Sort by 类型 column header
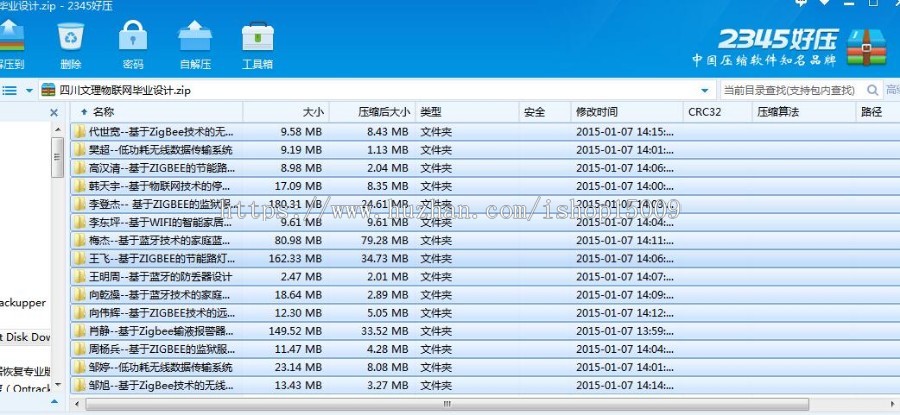Screen dimensions: 900x415 [467, 112]
